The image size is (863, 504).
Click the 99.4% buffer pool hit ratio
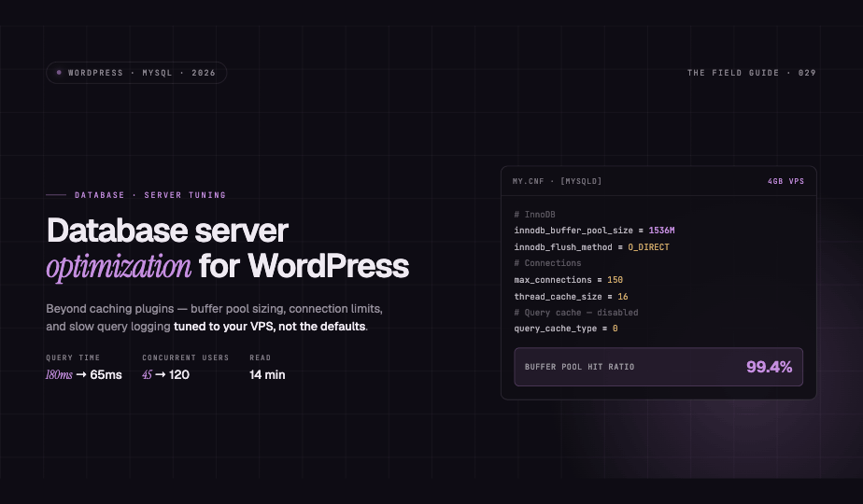[769, 367]
